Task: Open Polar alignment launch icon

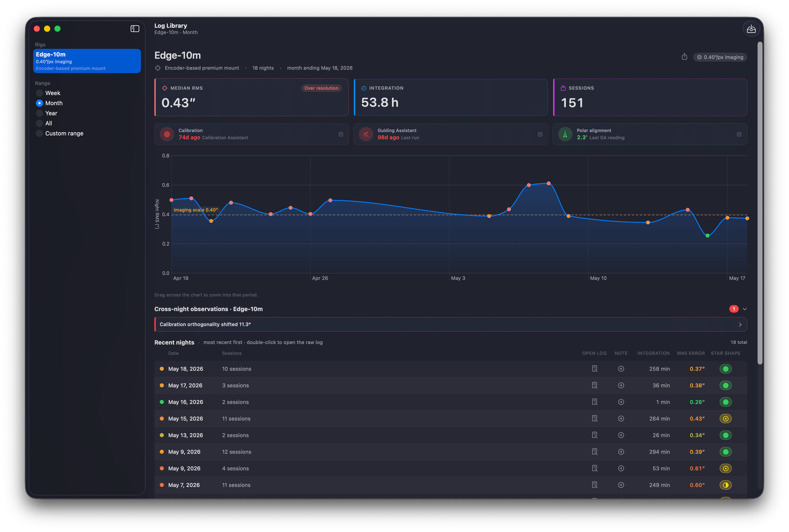Action: [739, 134]
